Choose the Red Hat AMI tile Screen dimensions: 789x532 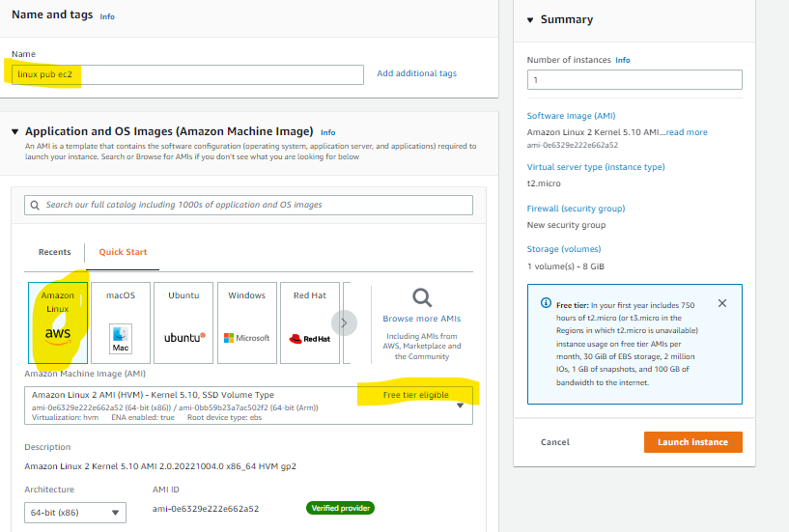point(310,322)
